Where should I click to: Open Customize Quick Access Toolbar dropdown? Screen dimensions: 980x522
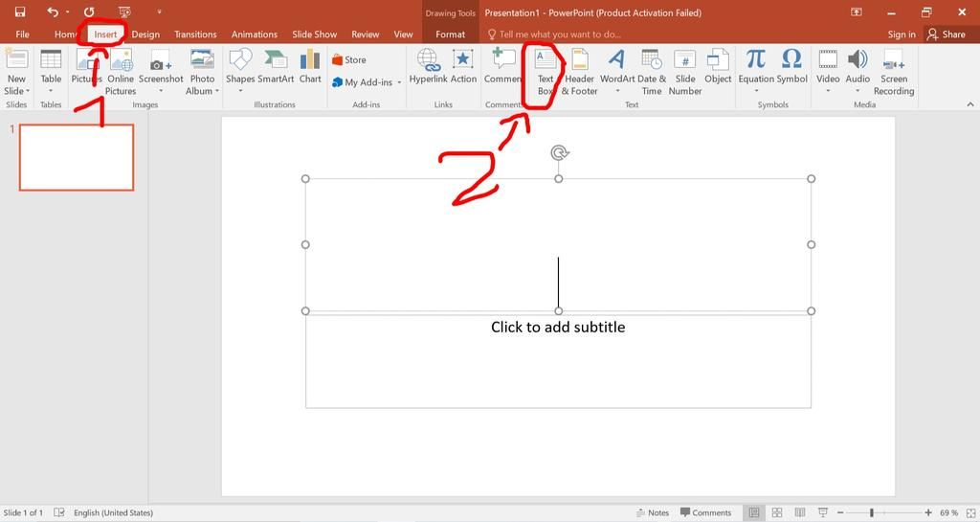click(x=160, y=11)
